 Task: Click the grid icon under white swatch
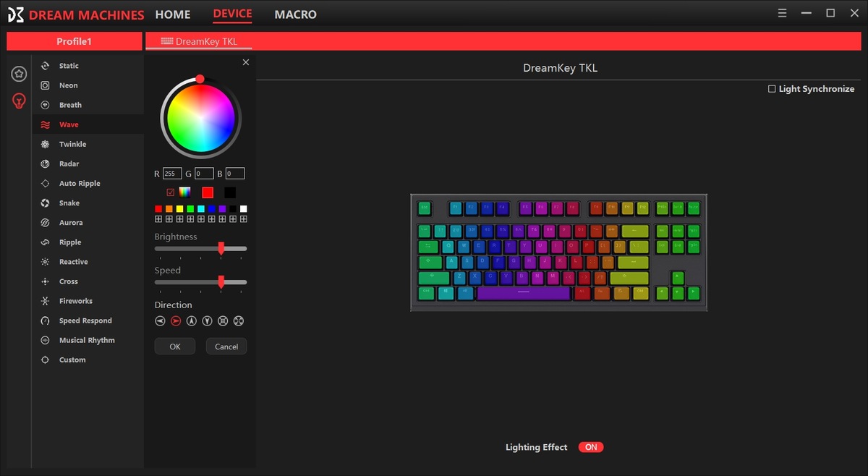pyautogui.click(x=243, y=218)
